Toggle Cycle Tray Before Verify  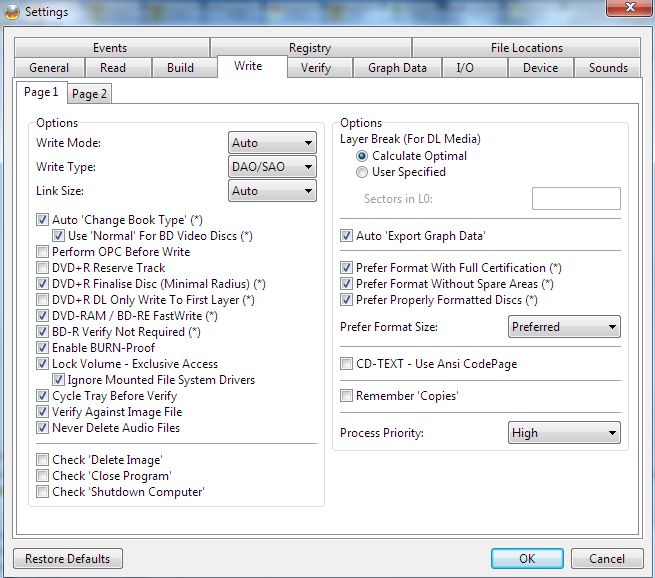[42, 395]
